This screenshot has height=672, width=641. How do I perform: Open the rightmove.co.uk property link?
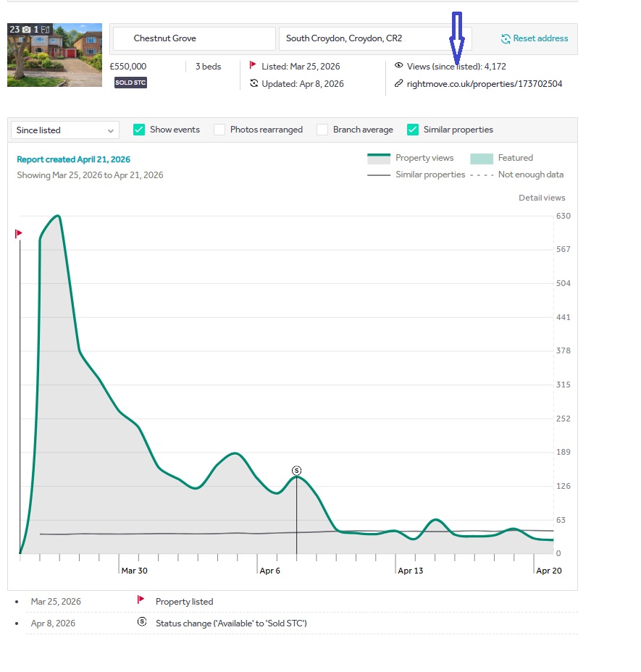[484, 84]
